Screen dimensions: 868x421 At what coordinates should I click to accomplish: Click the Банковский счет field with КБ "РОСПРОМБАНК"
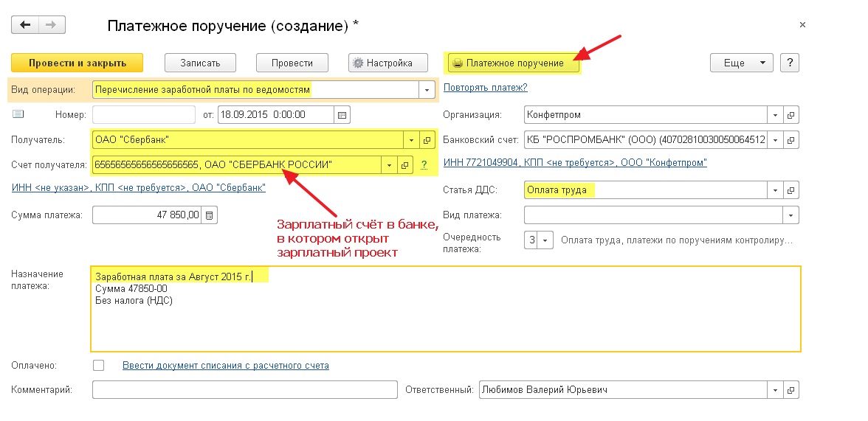646,140
